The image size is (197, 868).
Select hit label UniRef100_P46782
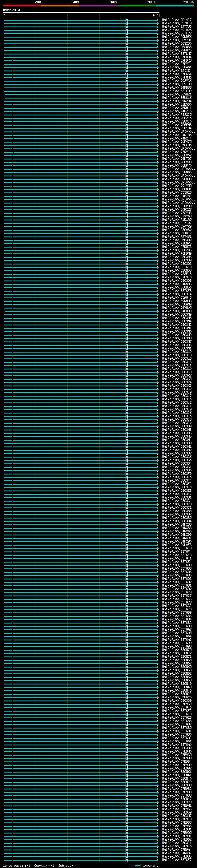pyautogui.click(x=176, y=196)
